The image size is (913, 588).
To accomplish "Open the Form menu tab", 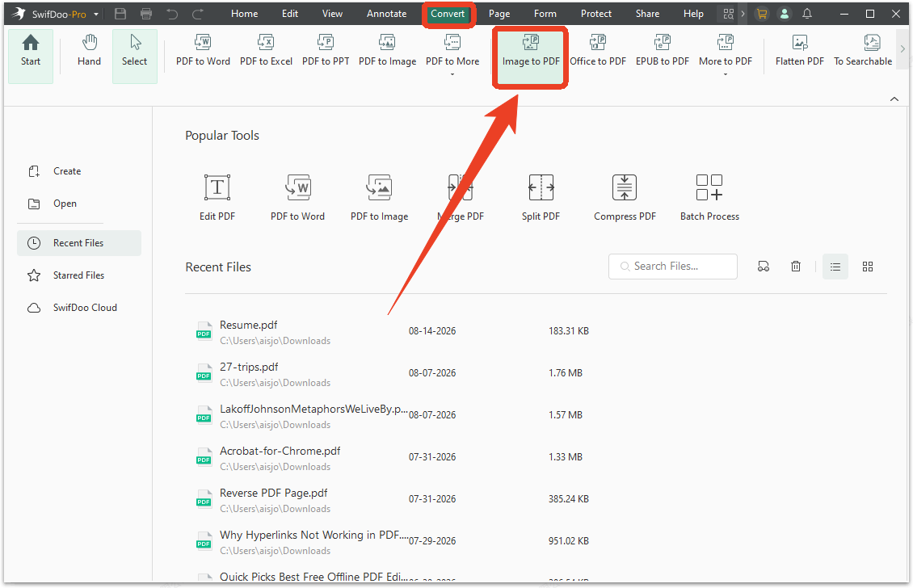I will tap(545, 14).
